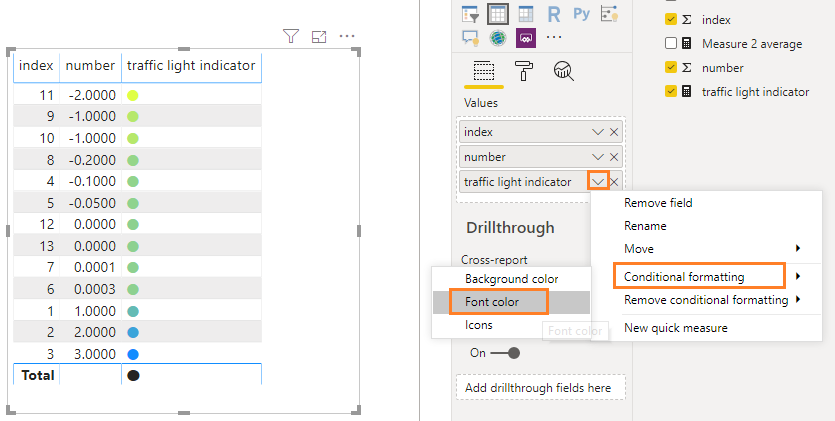
Task: Click the teal dot in row 1
Action: click(133, 311)
